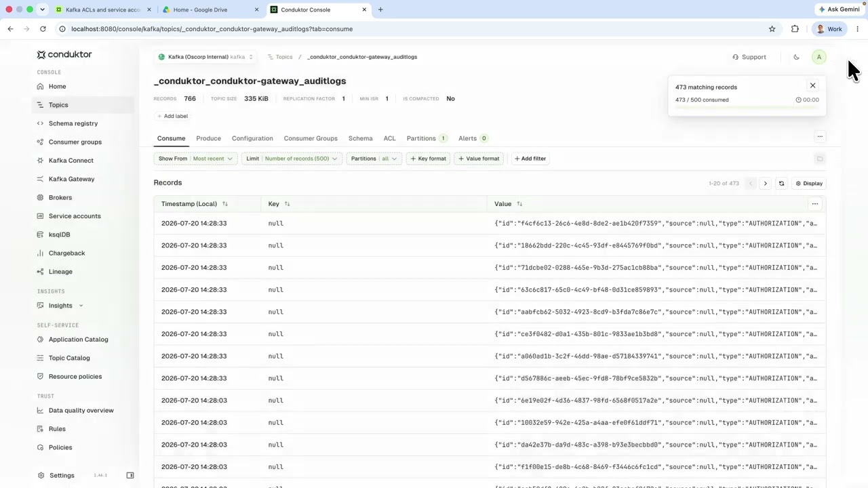Toggle dark mode moon icon
The image size is (868, 488).
(796, 57)
